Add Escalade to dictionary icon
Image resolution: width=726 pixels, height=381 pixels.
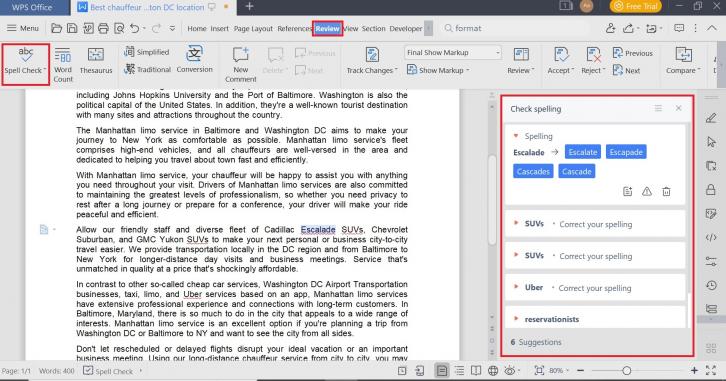(627, 191)
